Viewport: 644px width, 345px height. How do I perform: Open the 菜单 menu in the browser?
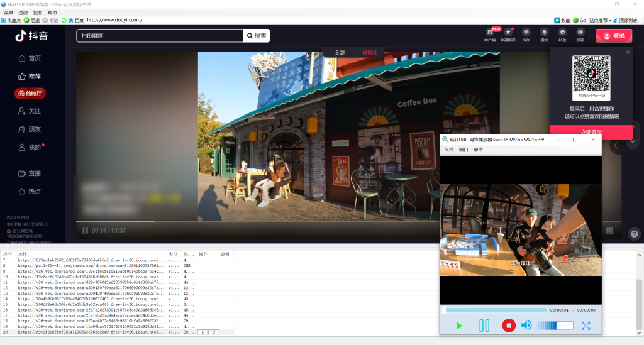coord(8,13)
